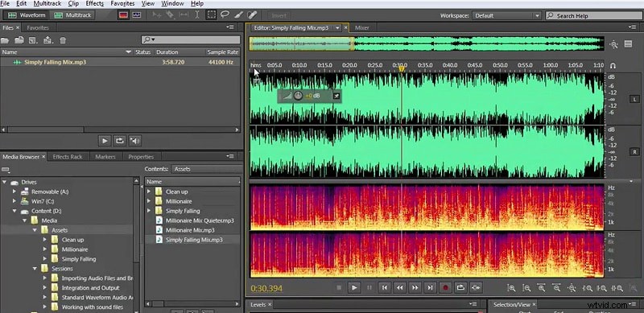Viewport: 644px width, 313px height.
Task: Select the Marquee Selection tool
Action: click(211, 15)
